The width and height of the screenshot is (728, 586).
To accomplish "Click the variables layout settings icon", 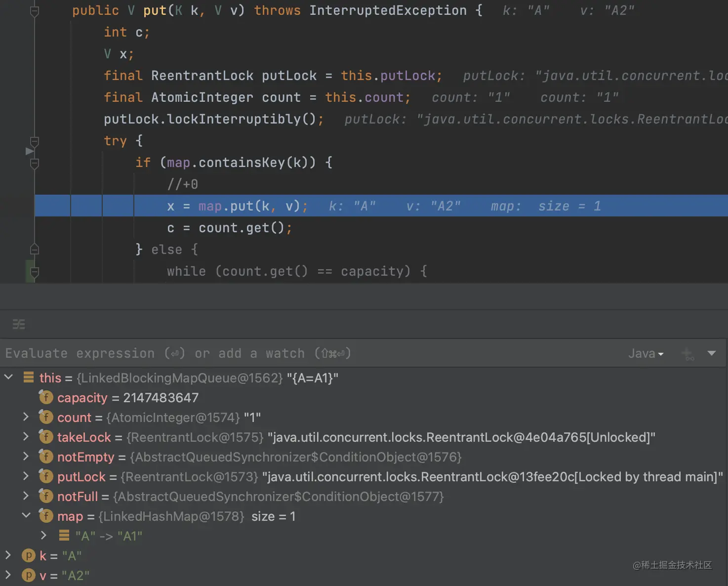I will coord(19,324).
